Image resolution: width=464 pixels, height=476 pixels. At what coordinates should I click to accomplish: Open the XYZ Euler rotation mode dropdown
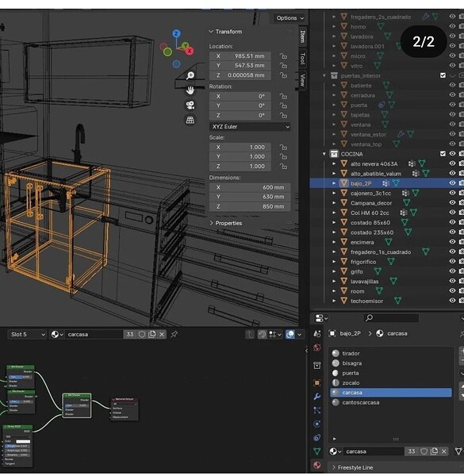250,127
